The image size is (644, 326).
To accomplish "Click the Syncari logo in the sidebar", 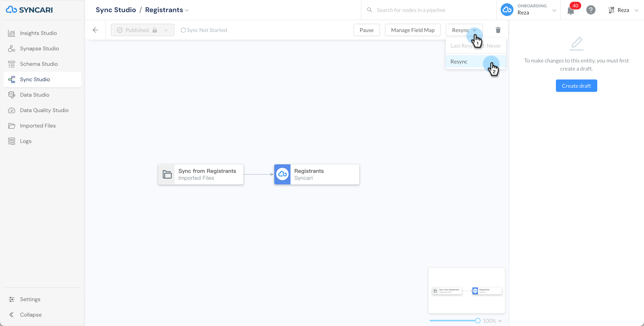I will [x=29, y=10].
